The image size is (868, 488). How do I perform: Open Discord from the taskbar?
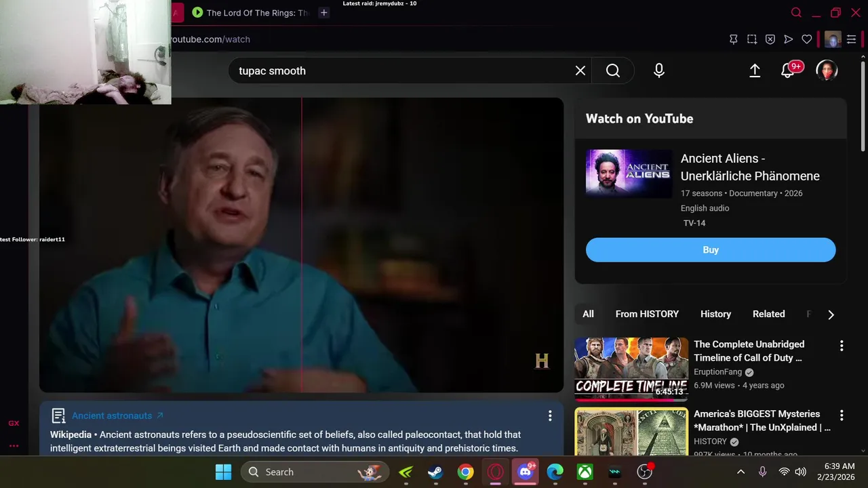pos(526,472)
